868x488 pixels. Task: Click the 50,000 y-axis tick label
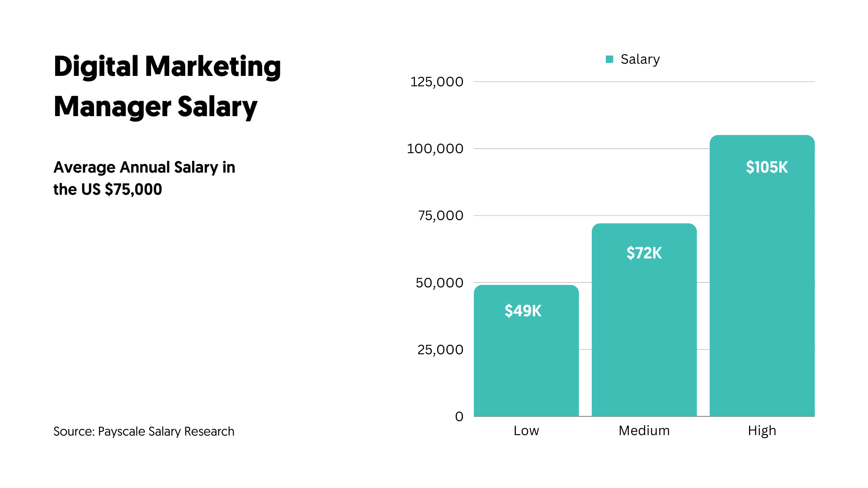tap(439, 283)
